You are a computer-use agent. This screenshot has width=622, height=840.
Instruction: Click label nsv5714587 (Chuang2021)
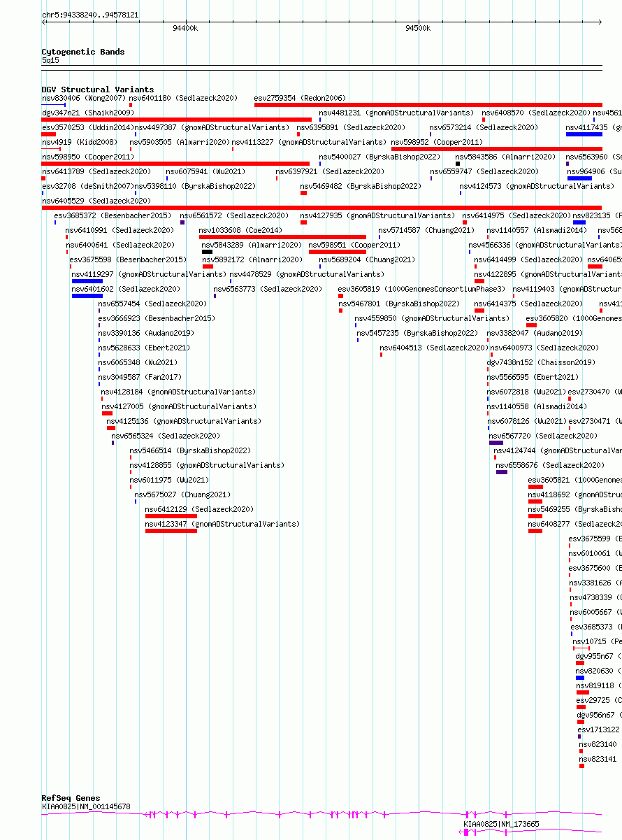point(426,230)
